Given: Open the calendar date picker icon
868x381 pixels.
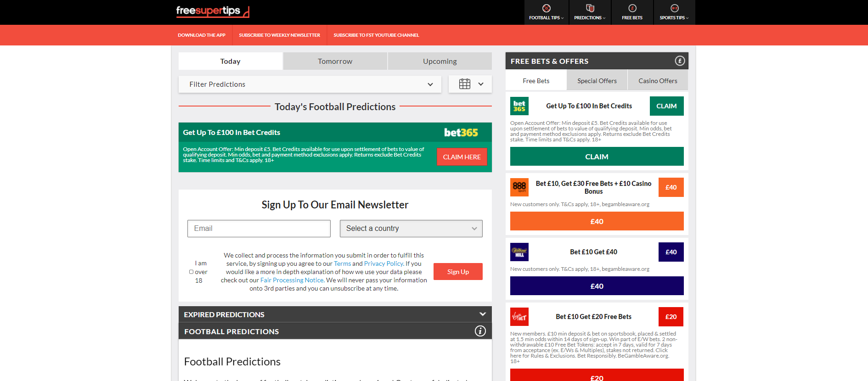Looking at the screenshot, I should point(465,84).
